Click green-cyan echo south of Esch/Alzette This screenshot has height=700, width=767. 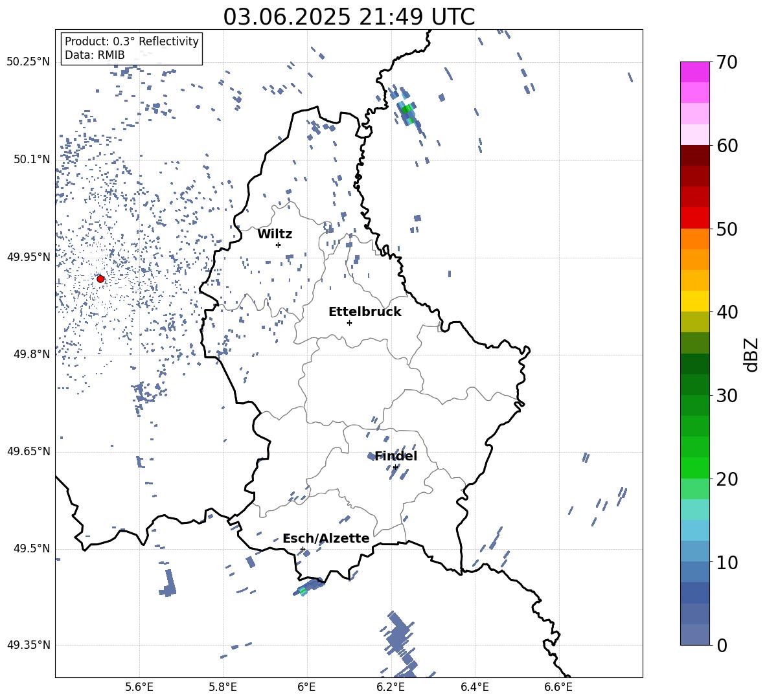pos(303,591)
